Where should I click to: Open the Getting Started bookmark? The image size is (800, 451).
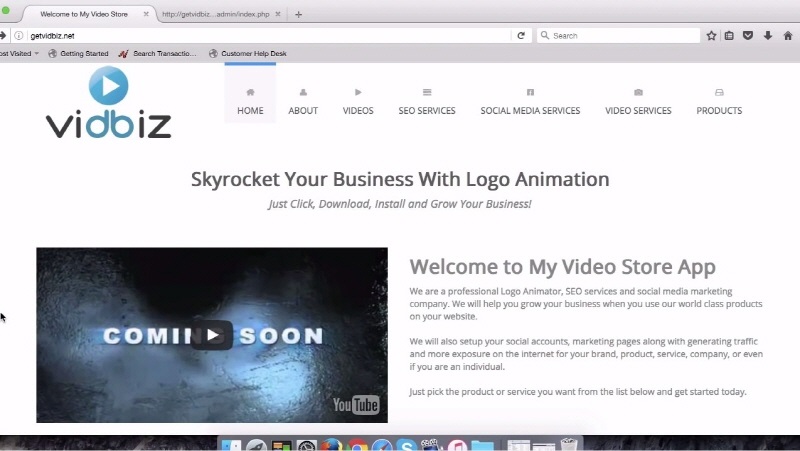pos(78,53)
